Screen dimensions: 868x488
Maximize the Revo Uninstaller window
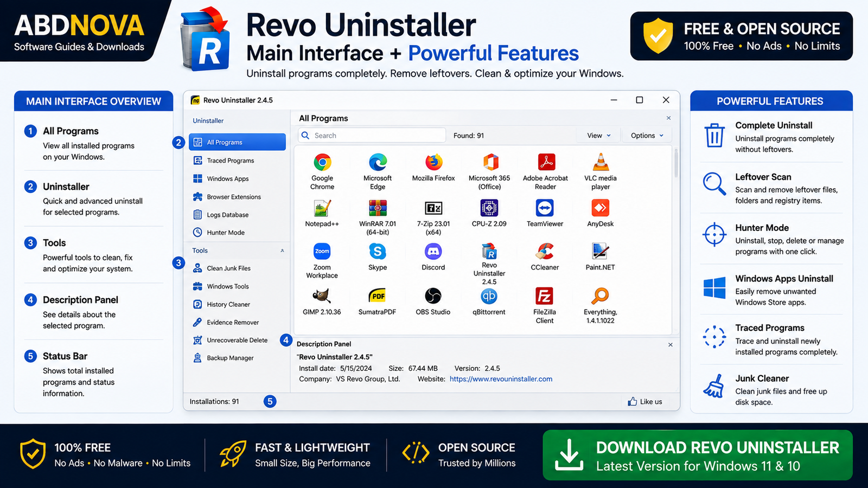(x=640, y=100)
